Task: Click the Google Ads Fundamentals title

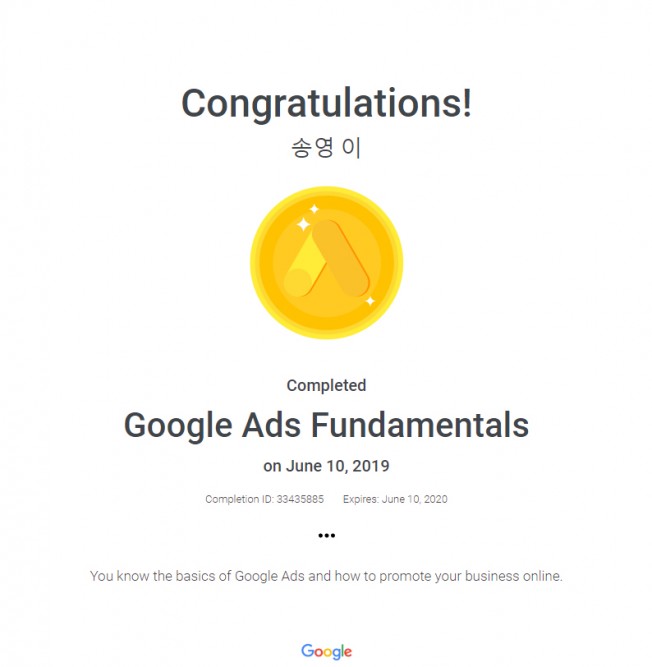Action: click(326, 425)
